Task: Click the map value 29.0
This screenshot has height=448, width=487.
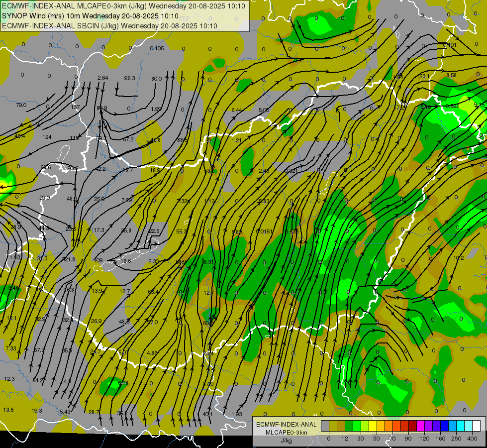Action: click(x=45, y=198)
